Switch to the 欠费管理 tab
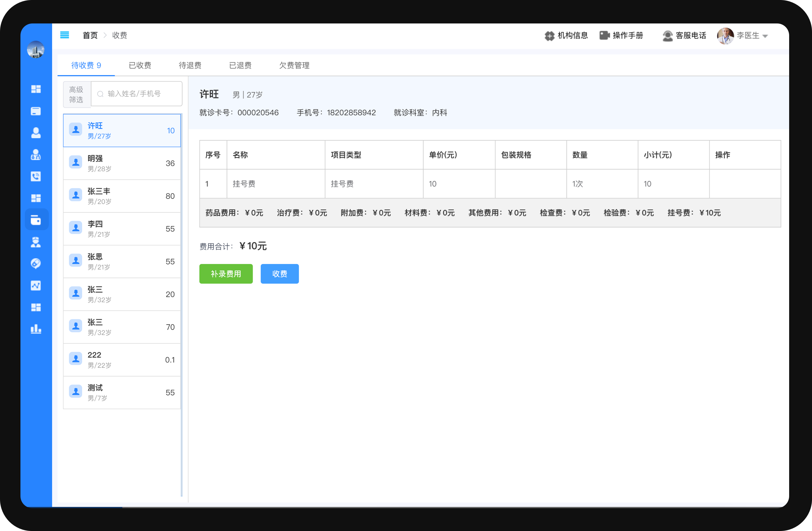Screen dimensions: 812x531 tap(294, 65)
